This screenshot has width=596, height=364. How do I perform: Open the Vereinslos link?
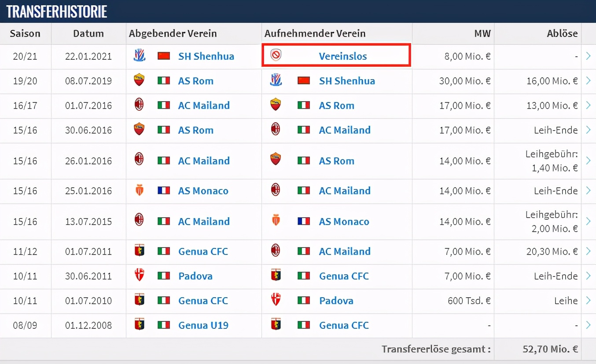pyautogui.click(x=343, y=56)
